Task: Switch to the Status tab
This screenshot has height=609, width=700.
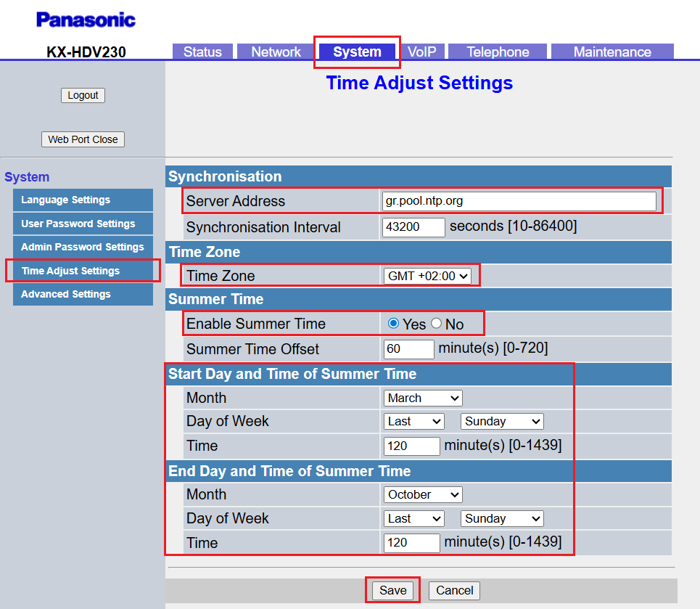Action: coord(202,52)
